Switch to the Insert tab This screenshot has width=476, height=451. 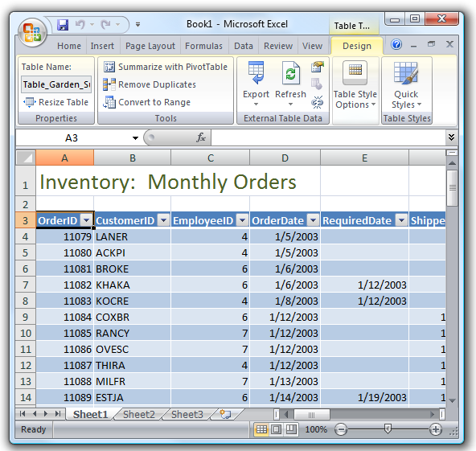pyautogui.click(x=102, y=46)
